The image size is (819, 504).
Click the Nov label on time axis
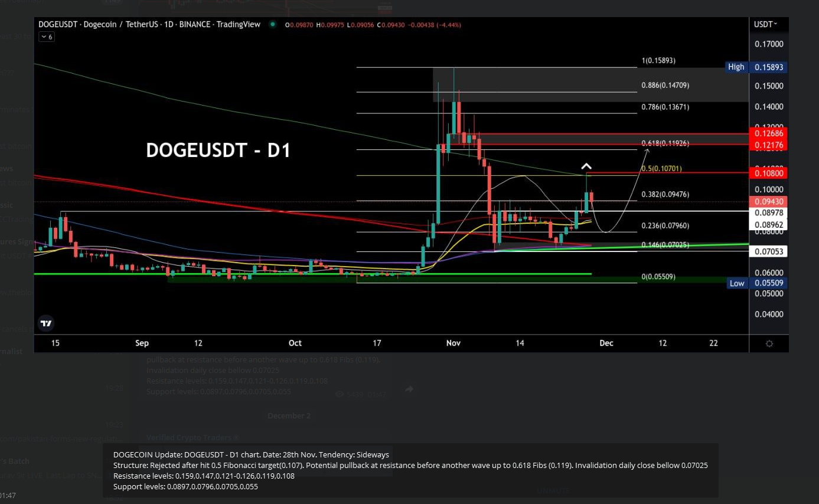coord(453,343)
